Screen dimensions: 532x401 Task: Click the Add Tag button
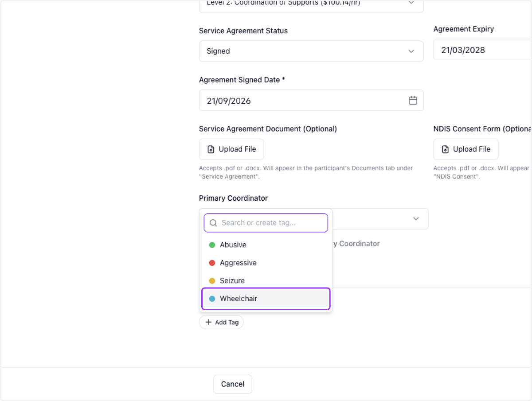coord(222,322)
